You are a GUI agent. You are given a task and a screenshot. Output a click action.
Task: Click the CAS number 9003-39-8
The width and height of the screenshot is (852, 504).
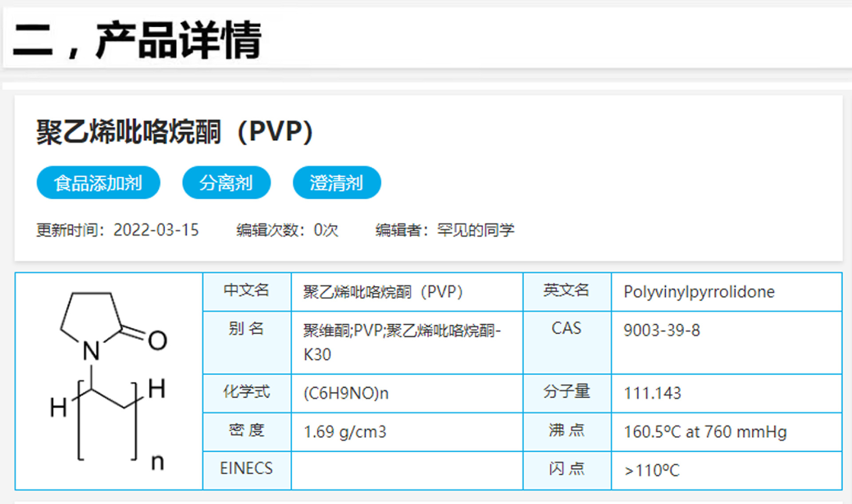coord(661,331)
